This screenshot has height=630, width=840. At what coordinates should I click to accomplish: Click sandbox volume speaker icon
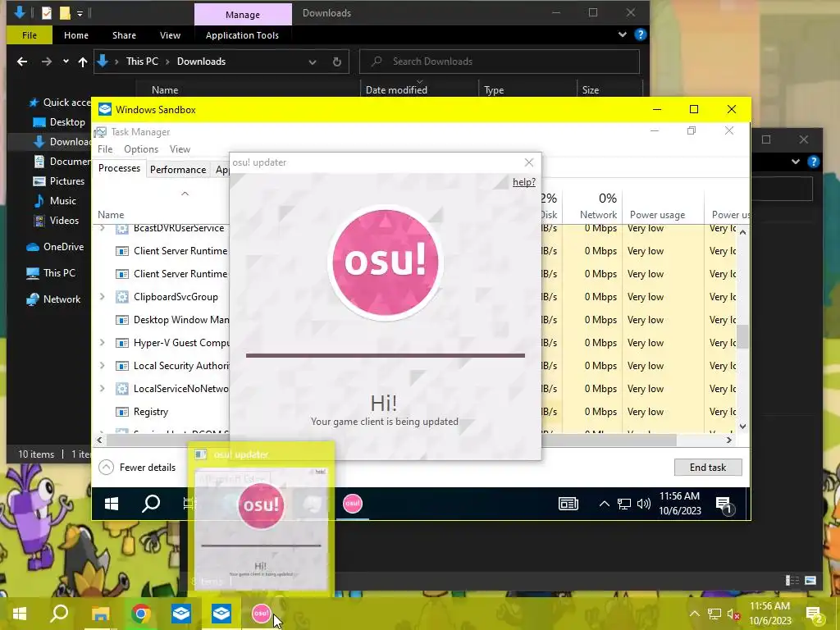pos(644,504)
